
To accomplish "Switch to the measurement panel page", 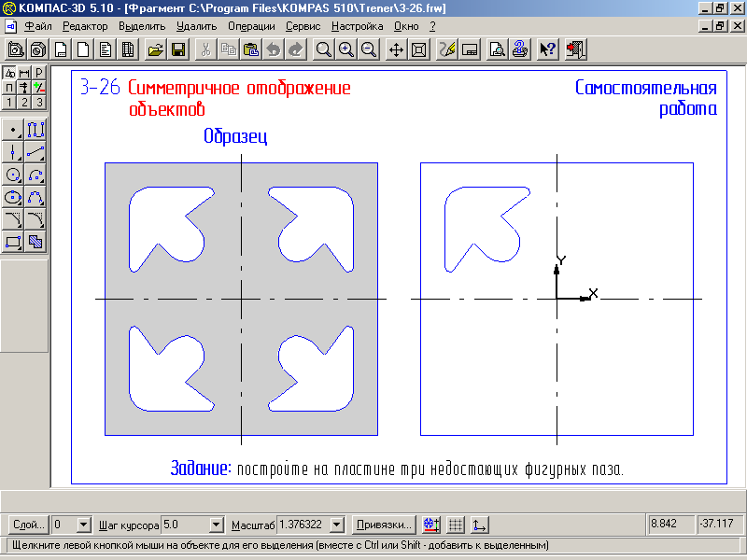I will point(24,87).
